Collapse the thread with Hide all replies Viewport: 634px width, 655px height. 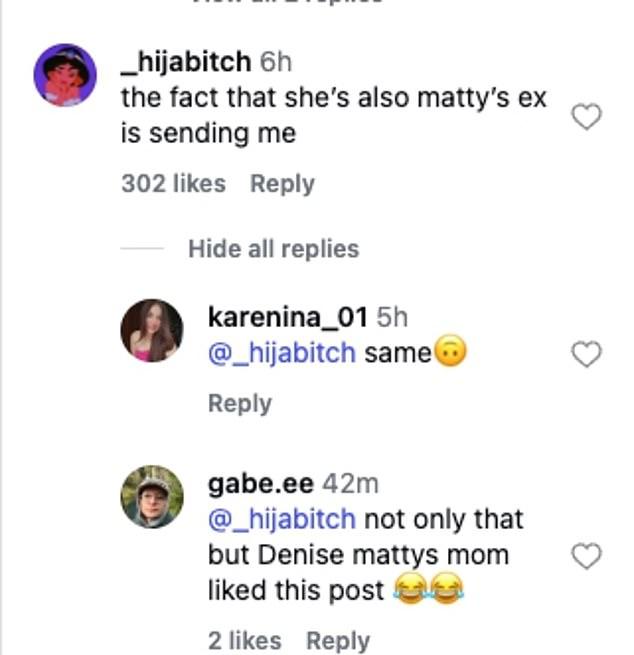coord(274,249)
